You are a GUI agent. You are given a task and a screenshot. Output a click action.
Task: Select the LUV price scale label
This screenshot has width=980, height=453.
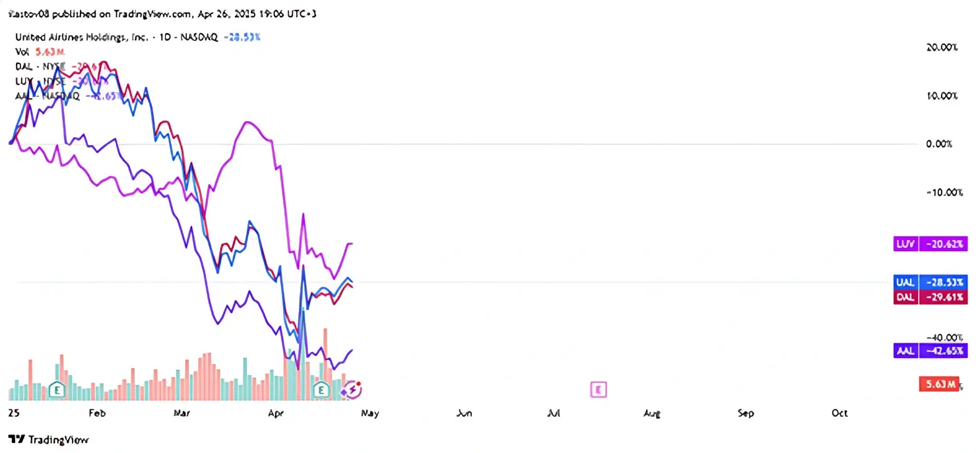pyautogui.click(x=931, y=244)
